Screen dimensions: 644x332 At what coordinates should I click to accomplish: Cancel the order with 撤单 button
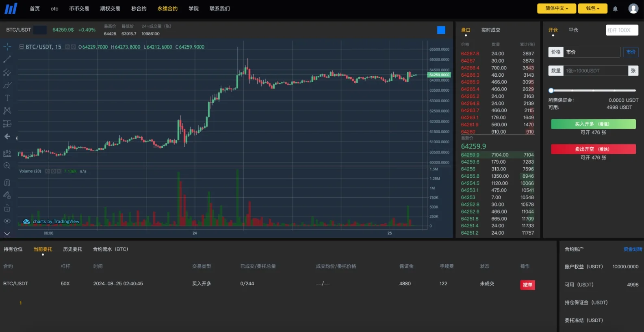tap(527, 285)
